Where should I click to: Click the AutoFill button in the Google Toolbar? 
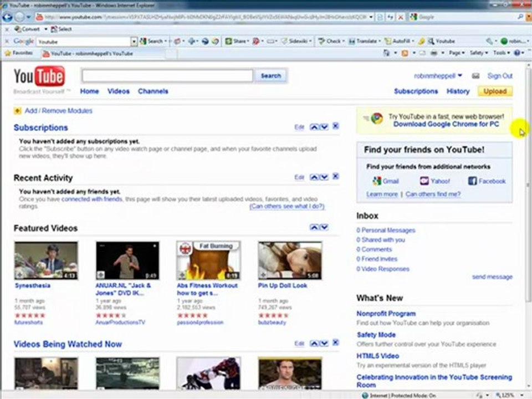click(398, 42)
